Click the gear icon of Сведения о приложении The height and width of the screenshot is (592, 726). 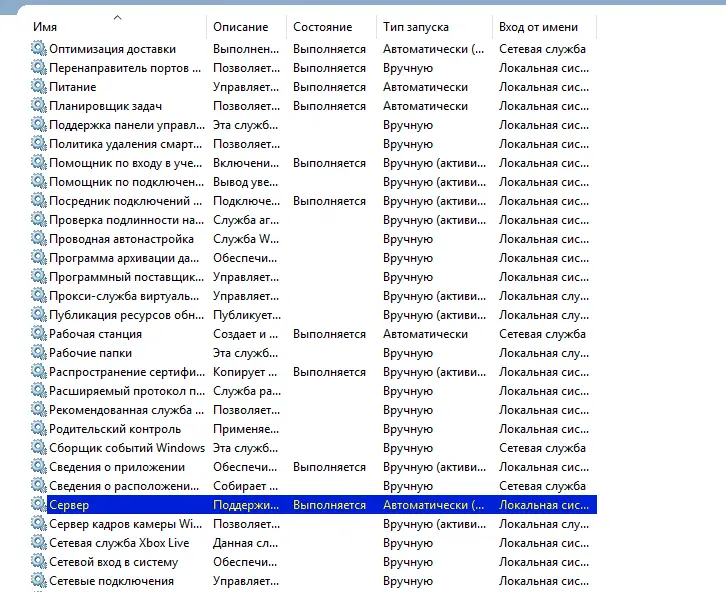point(39,466)
